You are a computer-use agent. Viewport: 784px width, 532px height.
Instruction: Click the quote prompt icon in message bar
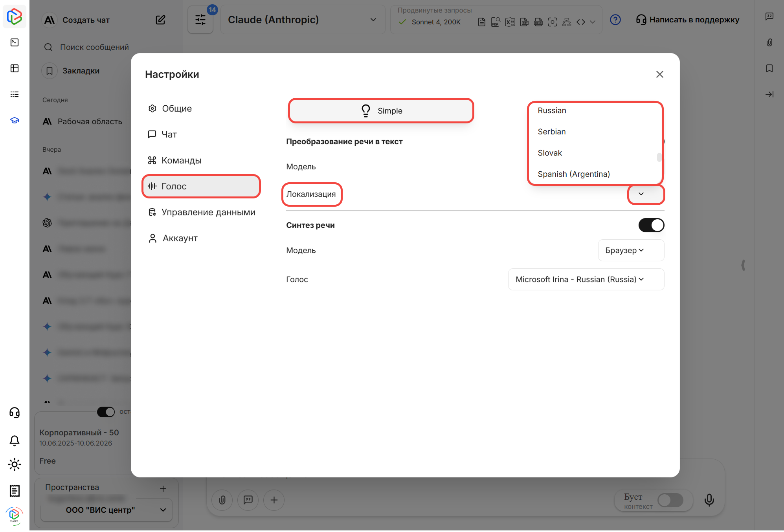click(x=248, y=500)
